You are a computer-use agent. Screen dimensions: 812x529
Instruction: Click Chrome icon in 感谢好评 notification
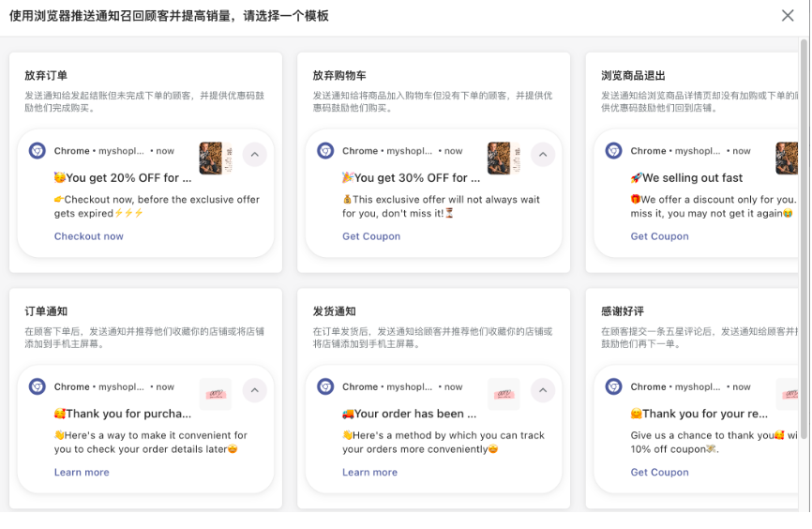[614, 386]
